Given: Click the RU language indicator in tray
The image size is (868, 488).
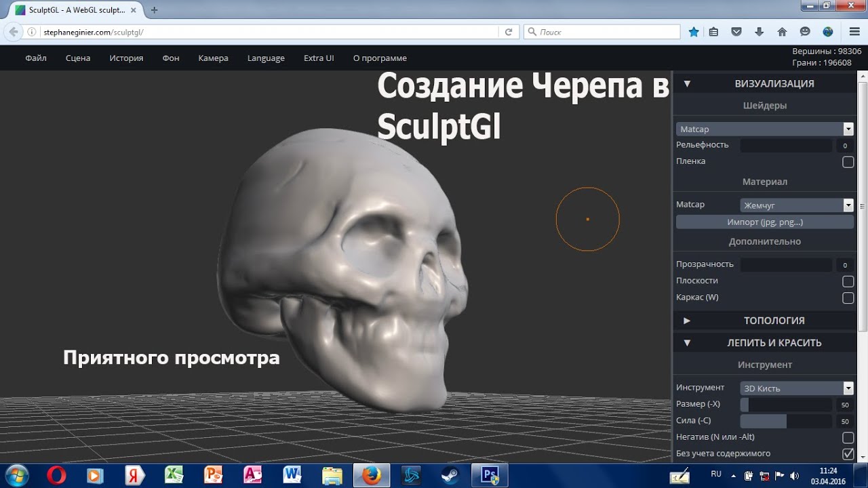Looking at the screenshot, I should click(716, 474).
